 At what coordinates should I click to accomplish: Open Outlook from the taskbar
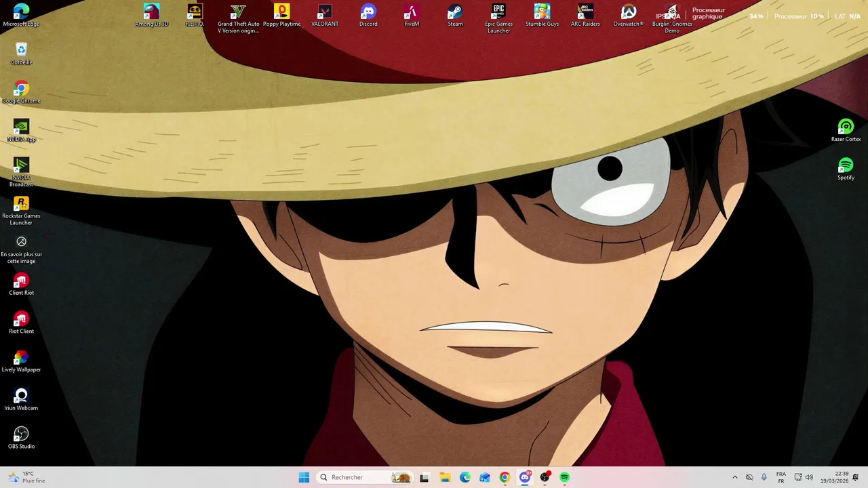pyautogui.click(x=485, y=477)
